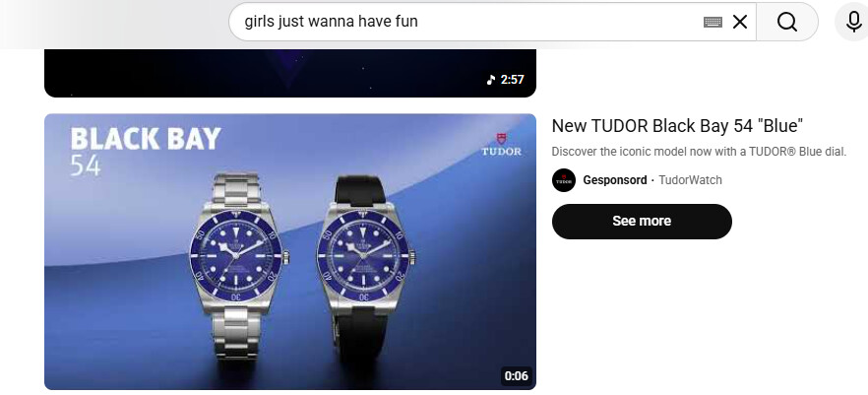Click the 0:06 duration badge

click(516, 376)
